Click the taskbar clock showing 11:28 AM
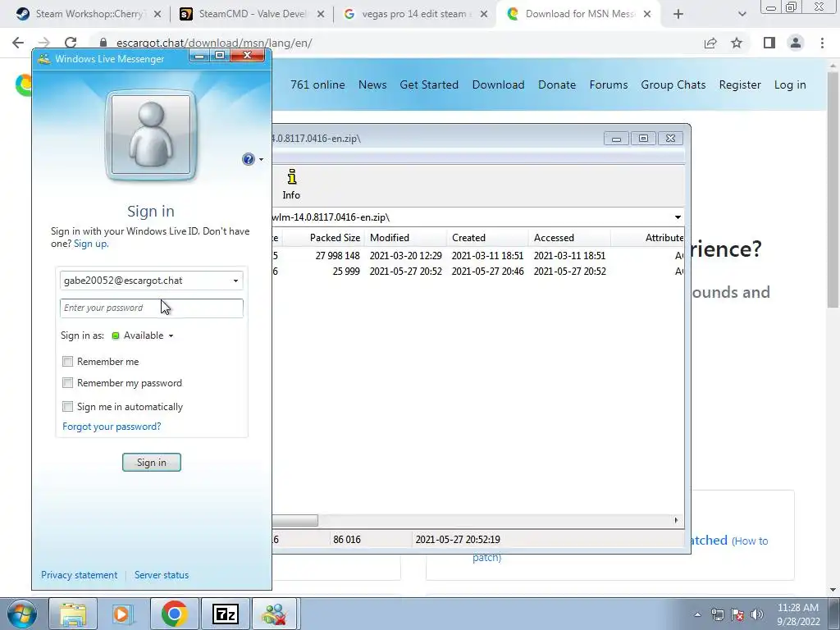 [x=798, y=614]
